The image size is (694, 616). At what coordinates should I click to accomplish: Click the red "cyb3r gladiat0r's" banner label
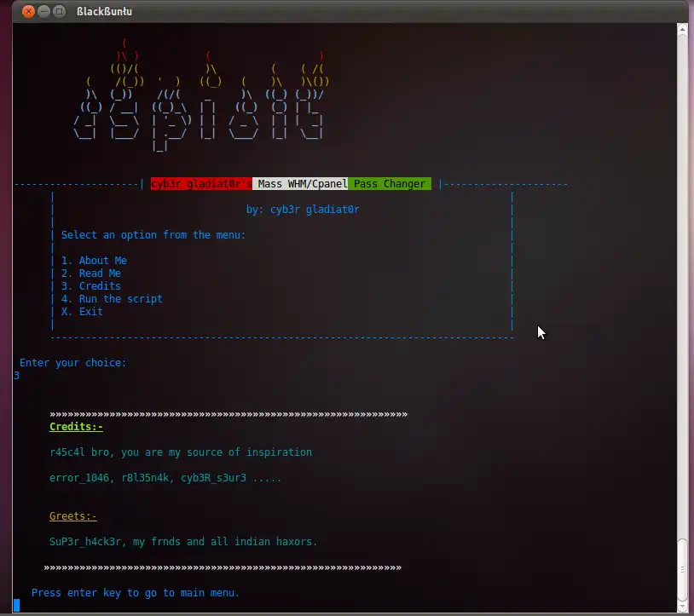201,184
